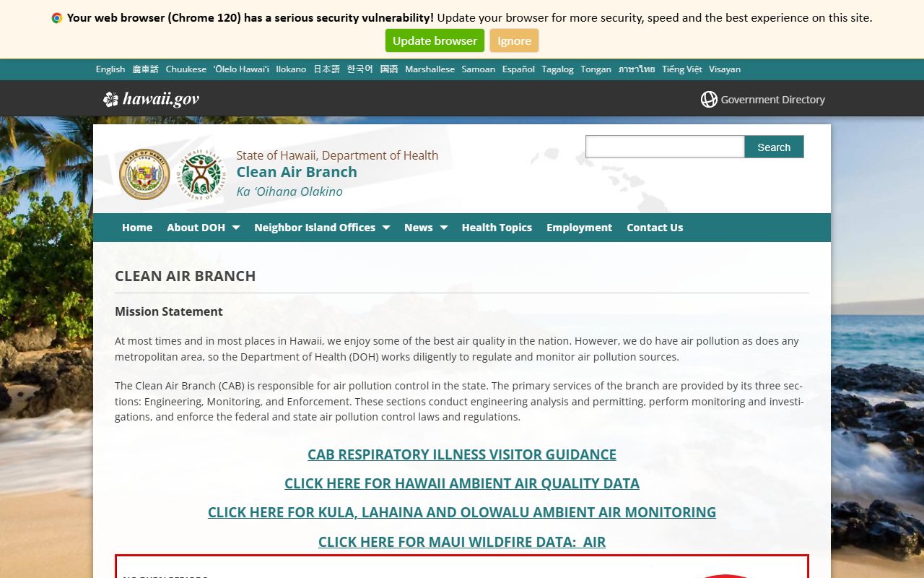The width and height of the screenshot is (924, 578).
Task: Switch language to Tongan
Action: click(x=596, y=69)
